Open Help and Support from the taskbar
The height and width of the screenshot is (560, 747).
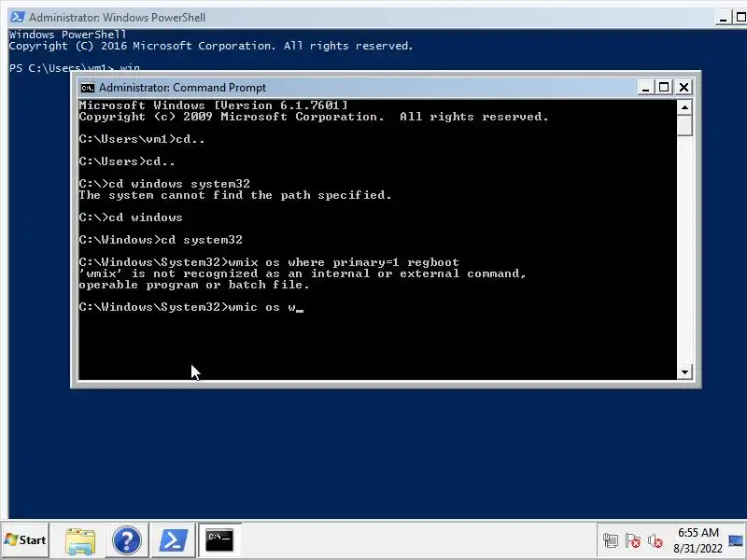click(126, 540)
